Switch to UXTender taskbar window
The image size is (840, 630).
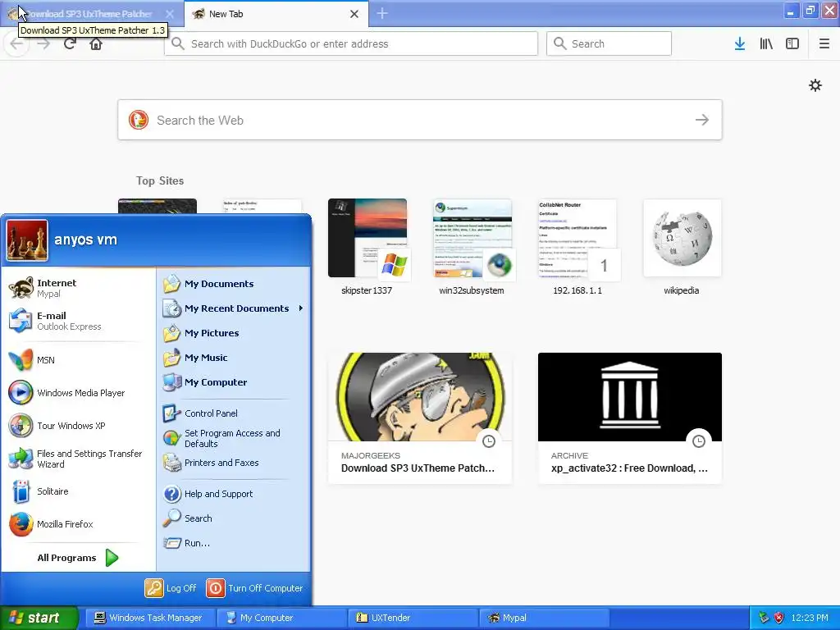(413, 619)
